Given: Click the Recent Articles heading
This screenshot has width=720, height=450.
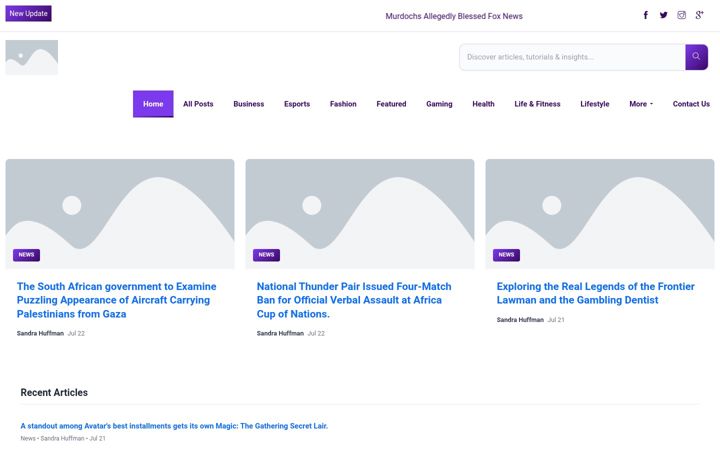Looking at the screenshot, I should (54, 393).
